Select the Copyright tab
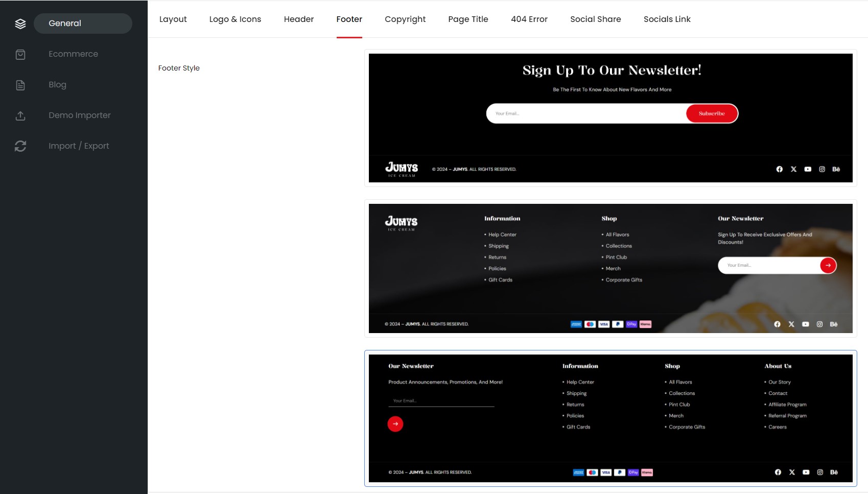The image size is (868, 494). click(405, 19)
